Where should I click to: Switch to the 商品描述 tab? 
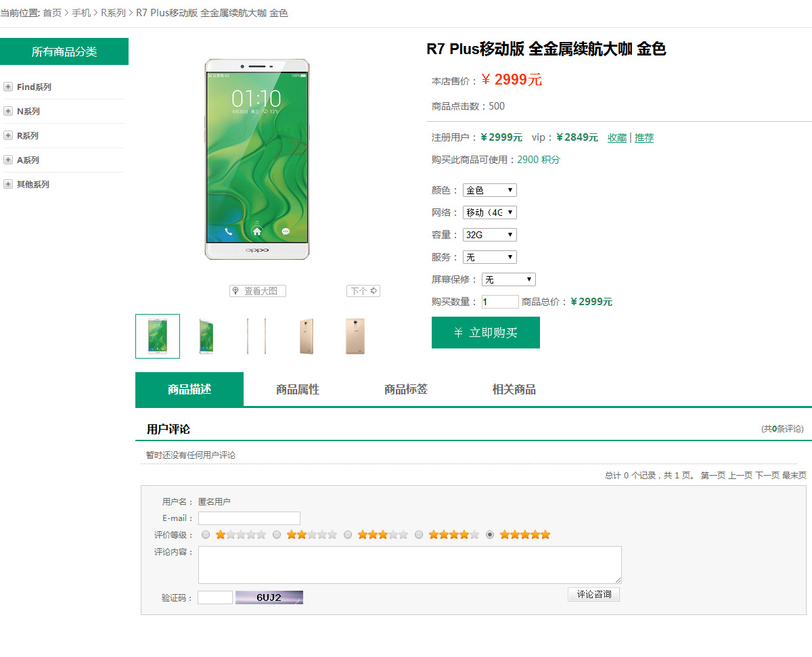(x=189, y=389)
